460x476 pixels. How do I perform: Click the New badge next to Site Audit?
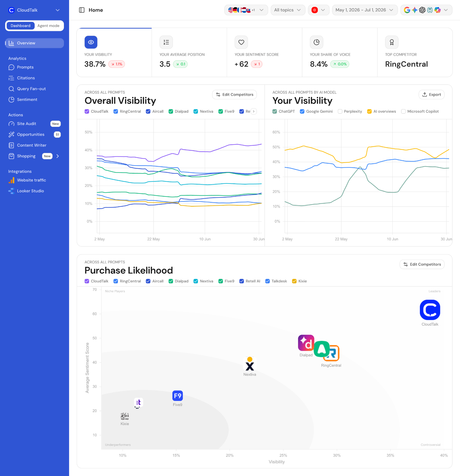point(55,124)
